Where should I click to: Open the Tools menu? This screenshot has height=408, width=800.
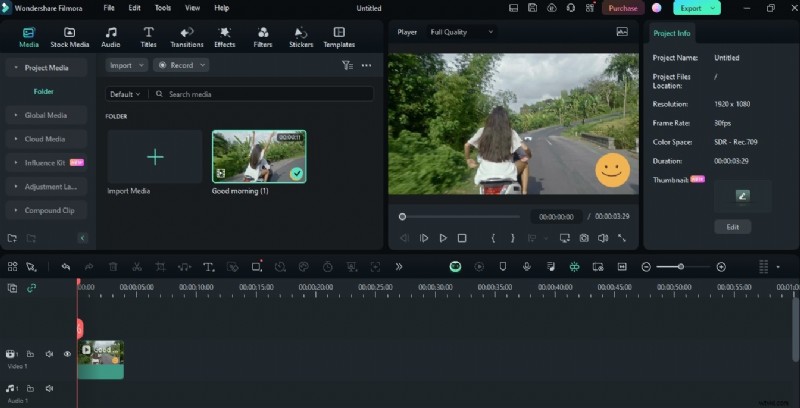point(163,8)
